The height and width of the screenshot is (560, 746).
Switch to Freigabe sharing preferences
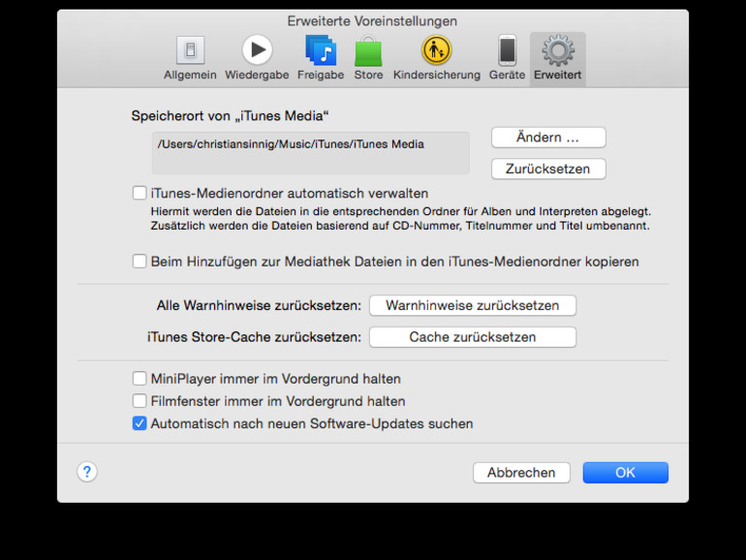coord(321,58)
